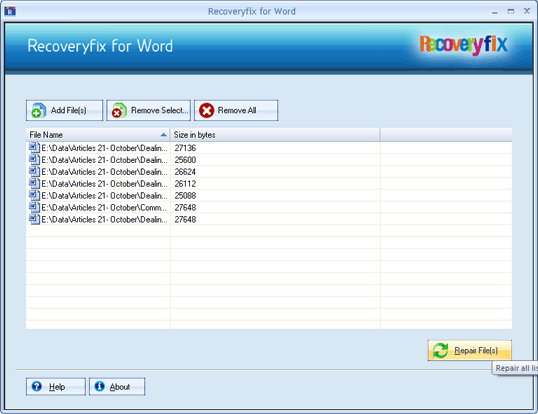Click the Remove Selected file icon

pos(119,110)
